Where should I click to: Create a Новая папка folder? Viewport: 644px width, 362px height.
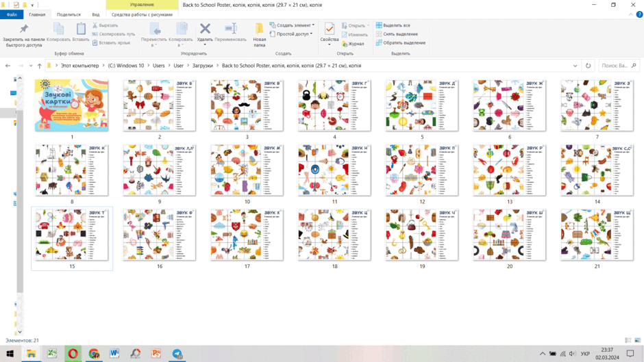259,34
